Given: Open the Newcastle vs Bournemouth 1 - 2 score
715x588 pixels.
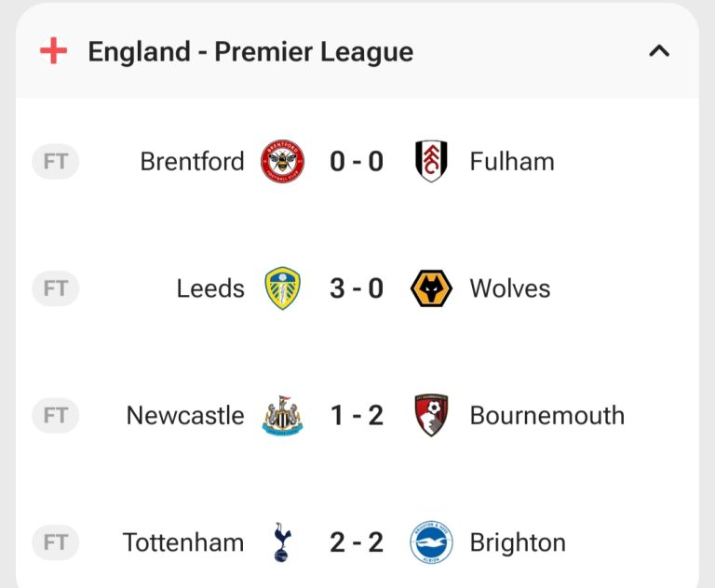Looking at the screenshot, I should [357, 416].
